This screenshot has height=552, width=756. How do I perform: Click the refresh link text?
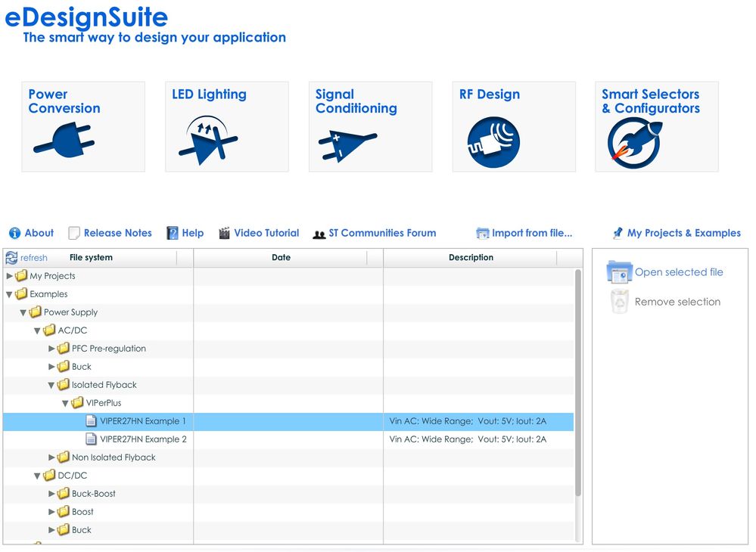click(x=34, y=258)
